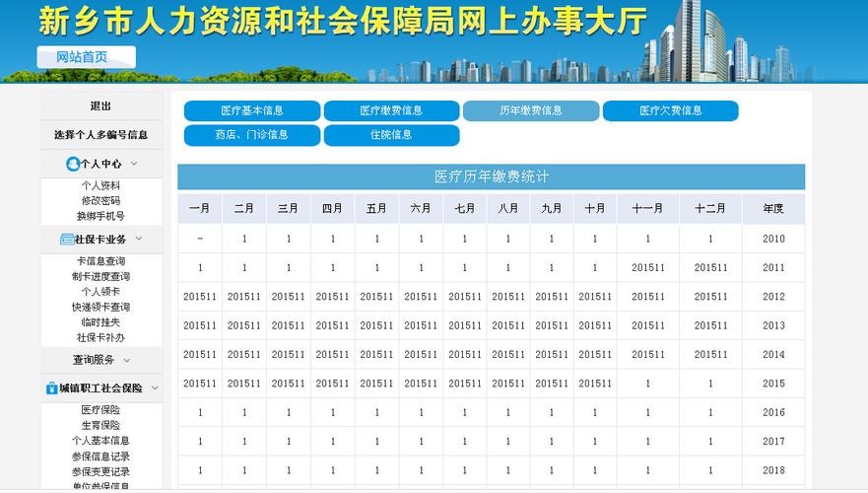The width and height of the screenshot is (868, 493).
Task: Open the 住院信息 tab
Action: pos(391,135)
